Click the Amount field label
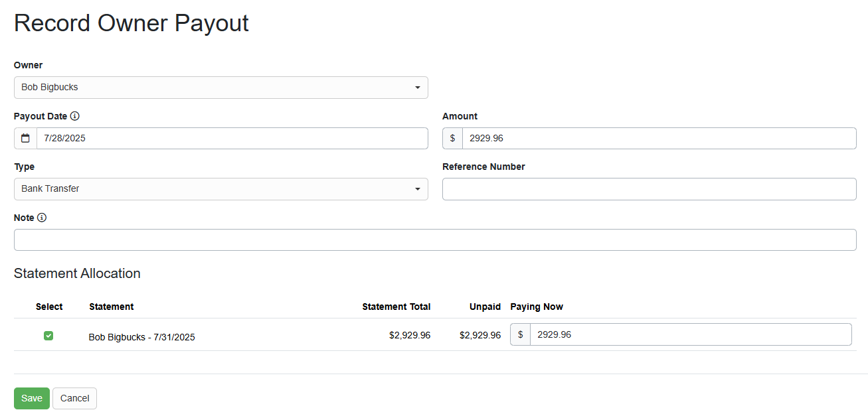Image resolution: width=868 pixels, height=418 pixels. [460, 116]
